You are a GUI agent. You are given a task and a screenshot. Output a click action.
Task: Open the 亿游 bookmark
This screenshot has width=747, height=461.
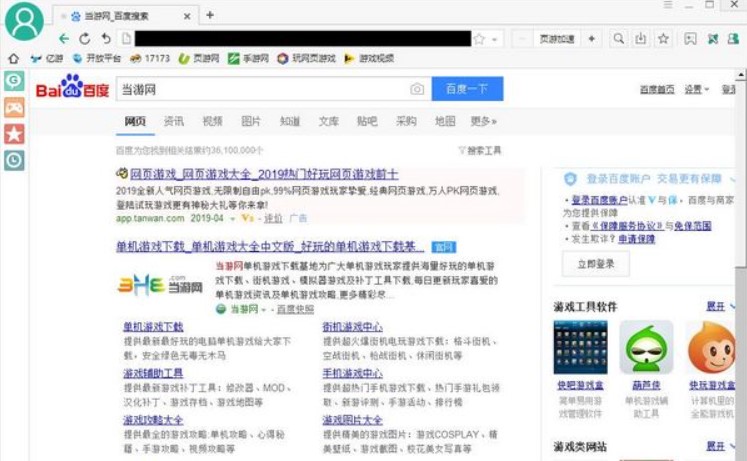tap(47, 58)
